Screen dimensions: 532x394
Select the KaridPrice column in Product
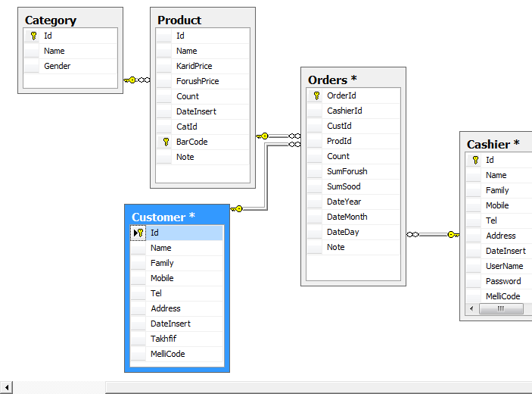click(194, 66)
